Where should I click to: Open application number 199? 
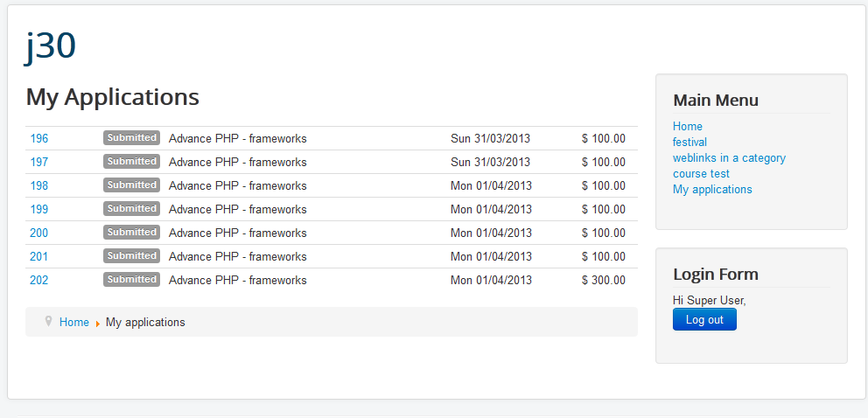(x=39, y=209)
